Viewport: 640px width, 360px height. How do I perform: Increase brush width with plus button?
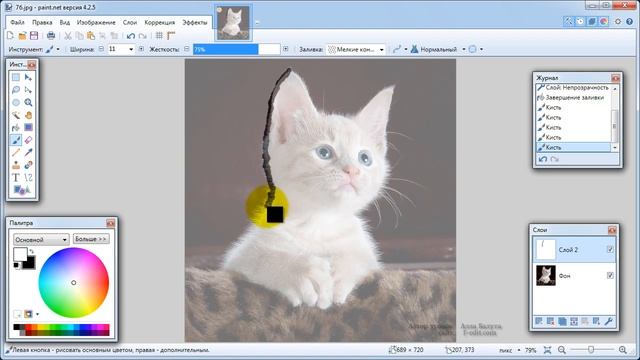141,49
